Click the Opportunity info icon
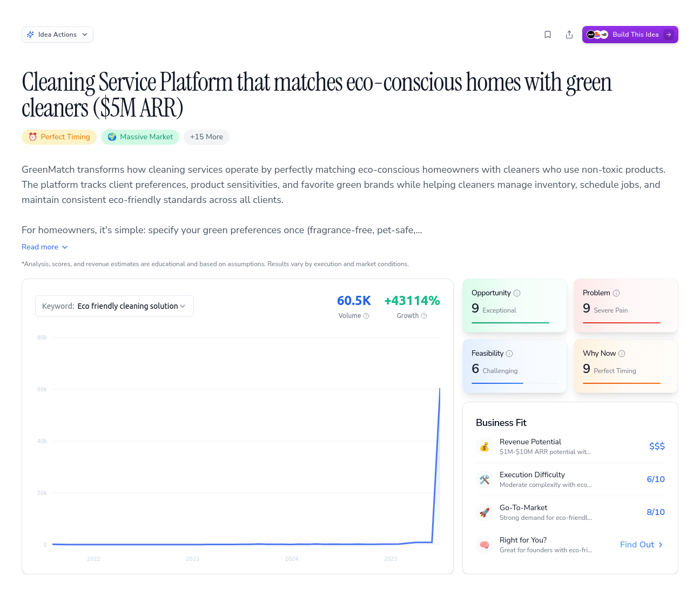Image resolution: width=700 pixels, height=596 pixels. [517, 293]
